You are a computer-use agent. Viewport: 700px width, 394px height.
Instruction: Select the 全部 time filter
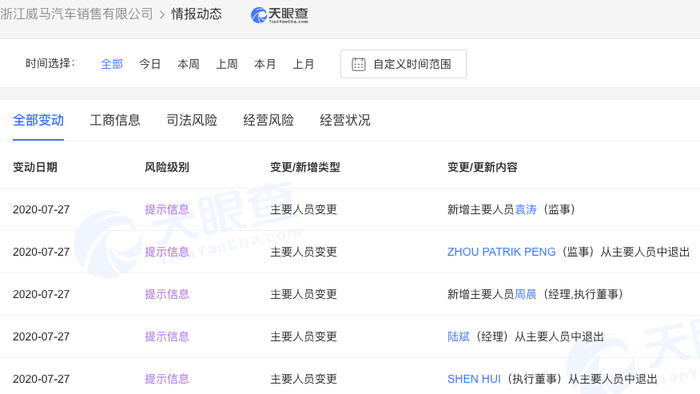tap(112, 64)
